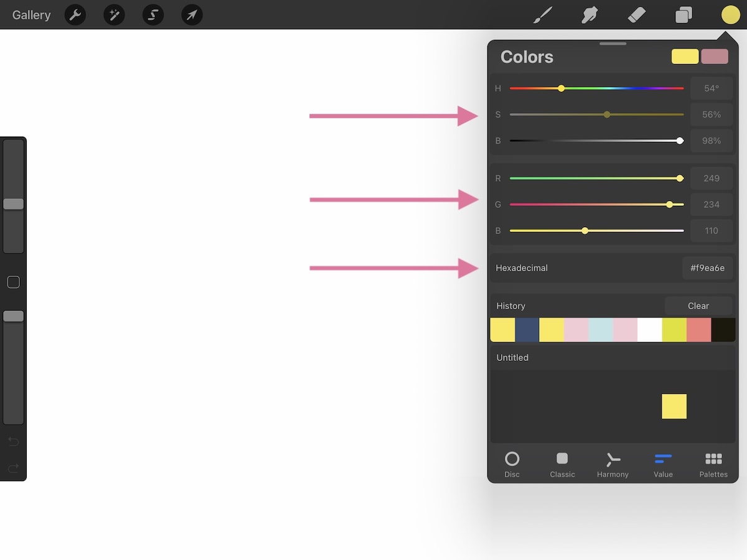Click the Saturation value field 56%
Screen dimensions: 747x560
click(712, 114)
